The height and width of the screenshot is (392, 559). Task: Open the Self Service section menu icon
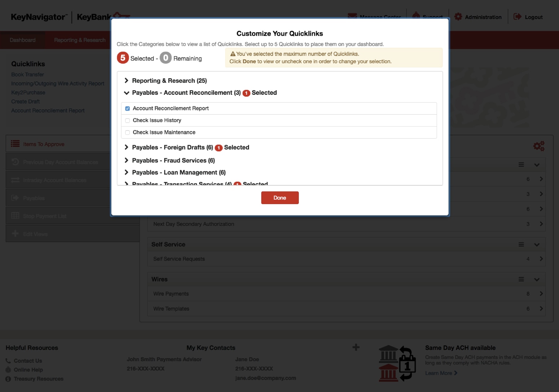521,245
